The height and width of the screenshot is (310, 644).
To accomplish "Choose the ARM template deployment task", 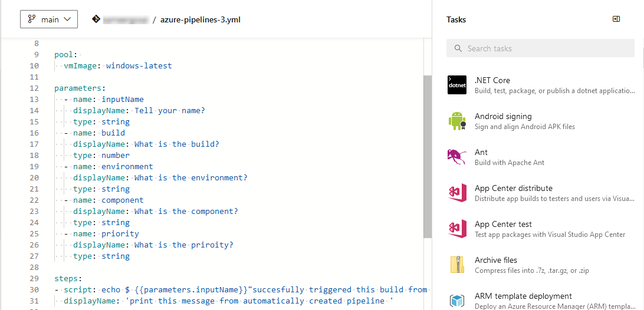I will [x=540, y=301].
